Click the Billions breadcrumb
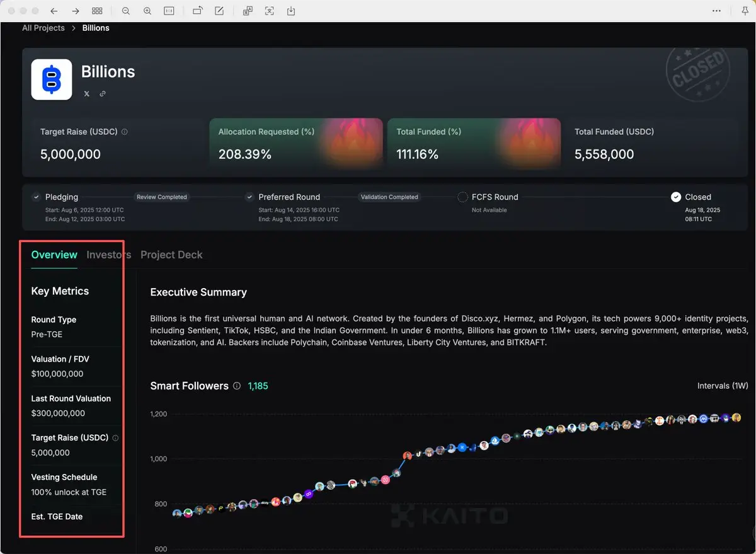The width and height of the screenshot is (756, 554). point(96,28)
